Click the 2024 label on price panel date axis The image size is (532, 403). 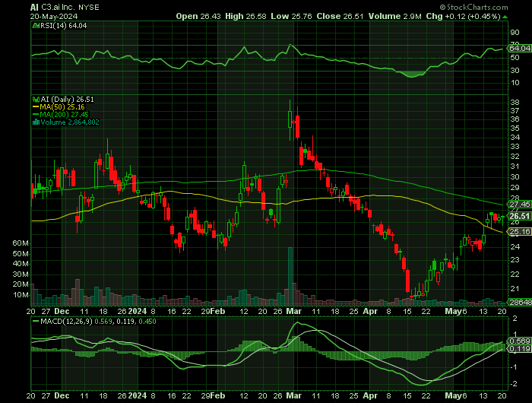point(138,311)
